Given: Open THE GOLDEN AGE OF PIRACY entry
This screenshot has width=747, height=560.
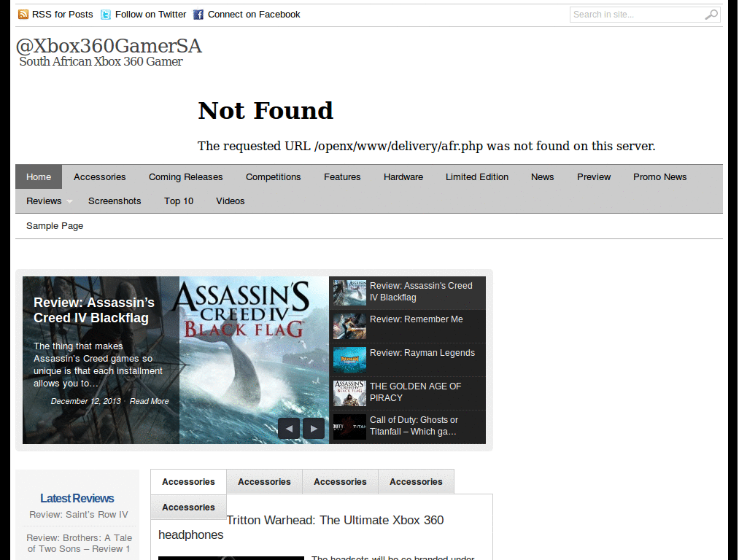Looking at the screenshot, I should click(x=415, y=392).
